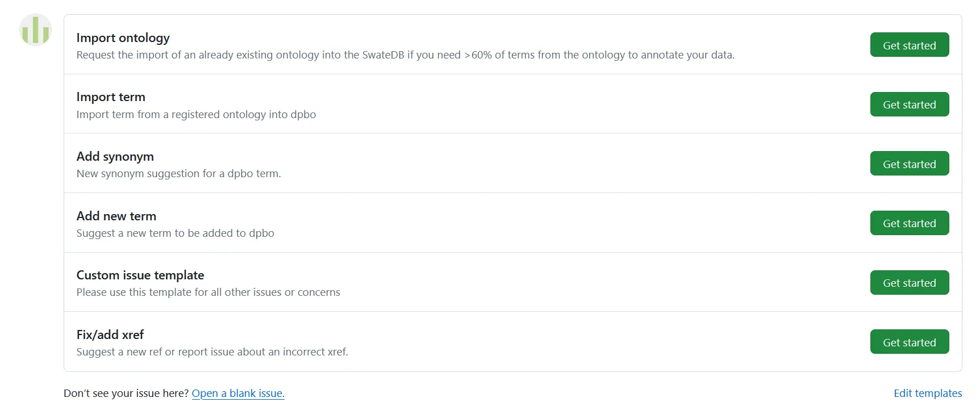Screen dimensions: 980x406
Task: Start the Add new term template
Action: (x=910, y=223)
